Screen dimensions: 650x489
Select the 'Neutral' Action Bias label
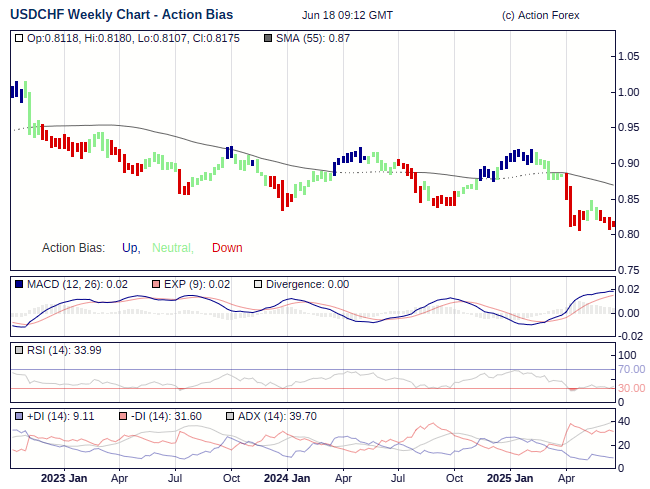[x=172, y=248]
